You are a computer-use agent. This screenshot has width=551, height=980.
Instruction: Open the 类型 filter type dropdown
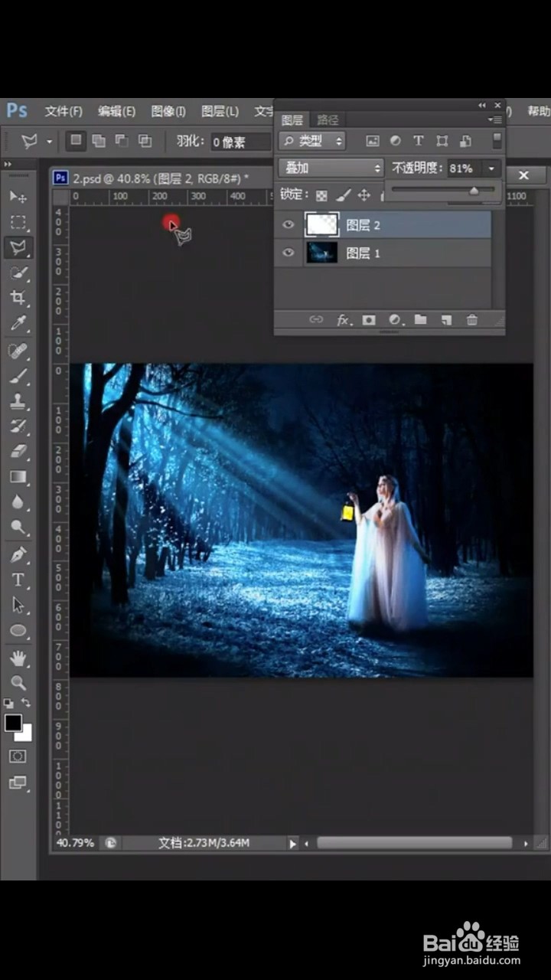(312, 141)
